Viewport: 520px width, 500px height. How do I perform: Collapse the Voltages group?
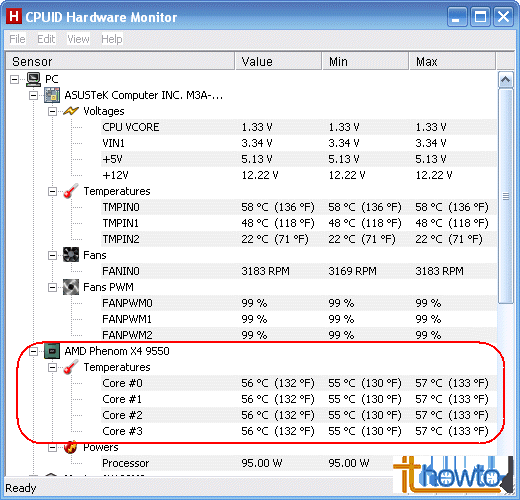(52, 111)
